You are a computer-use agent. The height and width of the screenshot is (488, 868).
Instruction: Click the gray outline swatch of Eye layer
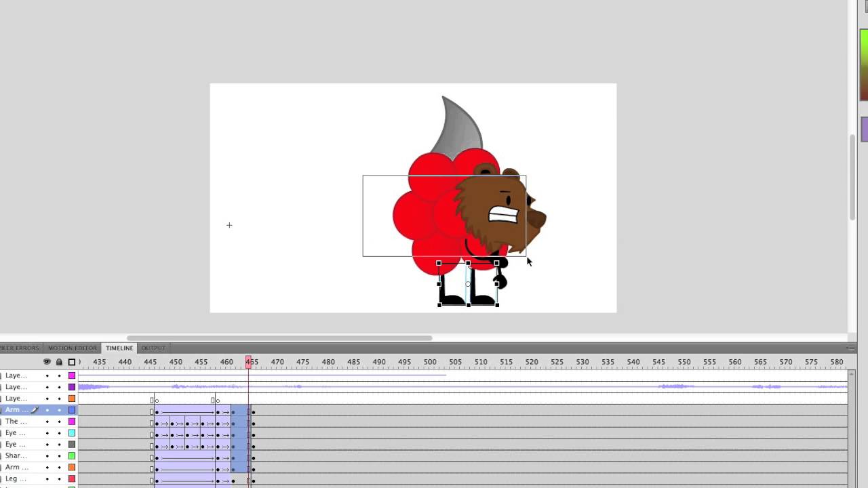(72, 445)
